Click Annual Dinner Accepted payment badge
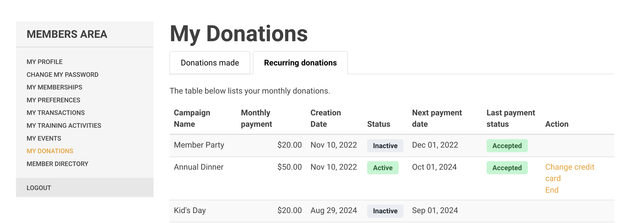644x223 pixels. coord(507,168)
